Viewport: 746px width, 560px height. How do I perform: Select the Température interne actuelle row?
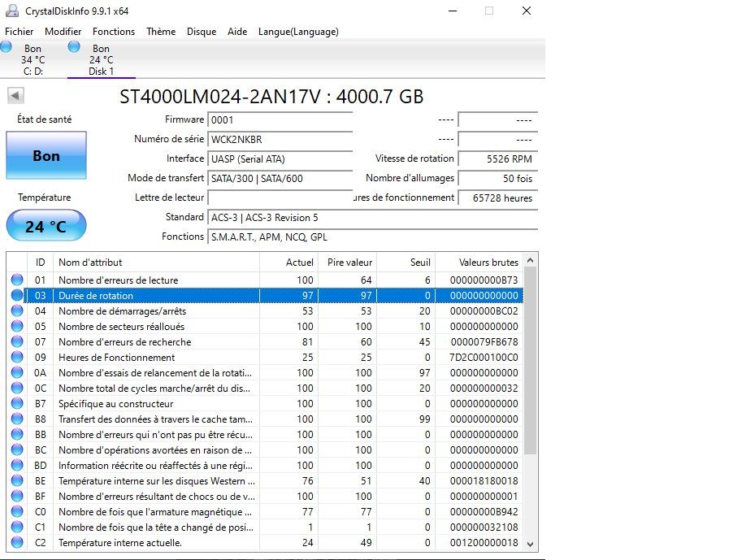point(267,542)
